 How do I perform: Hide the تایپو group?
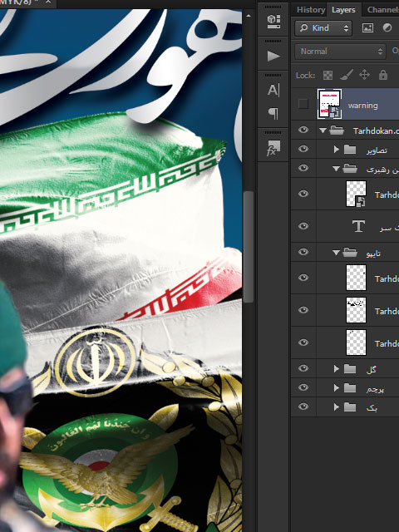pyautogui.click(x=303, y=252)
